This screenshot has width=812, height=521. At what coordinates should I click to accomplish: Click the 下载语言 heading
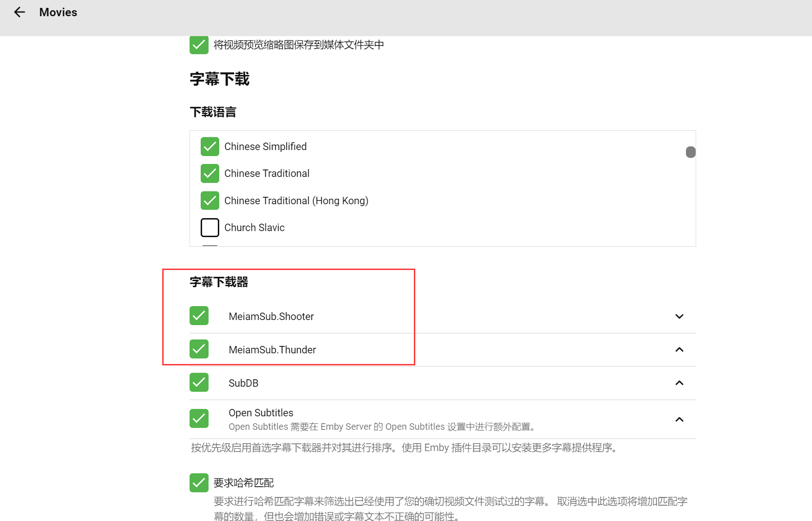(213, 112)
